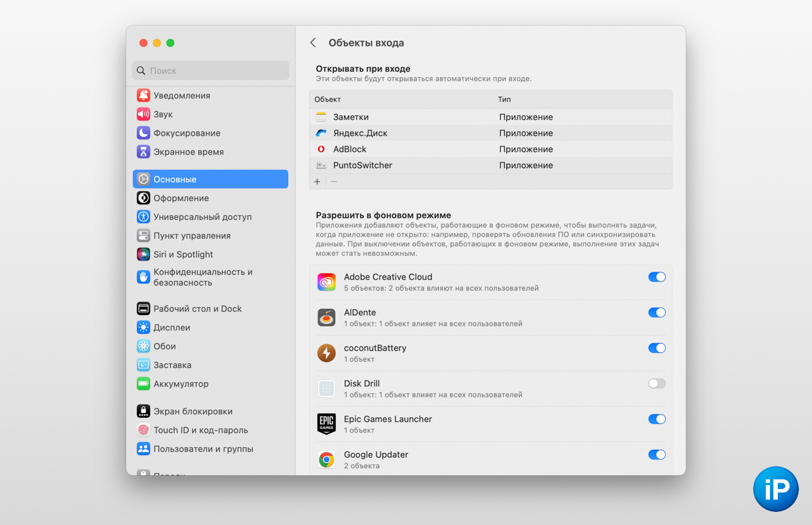
Task: Open Siri и Spotlight settings in sidebar
Action: point(183,254)
